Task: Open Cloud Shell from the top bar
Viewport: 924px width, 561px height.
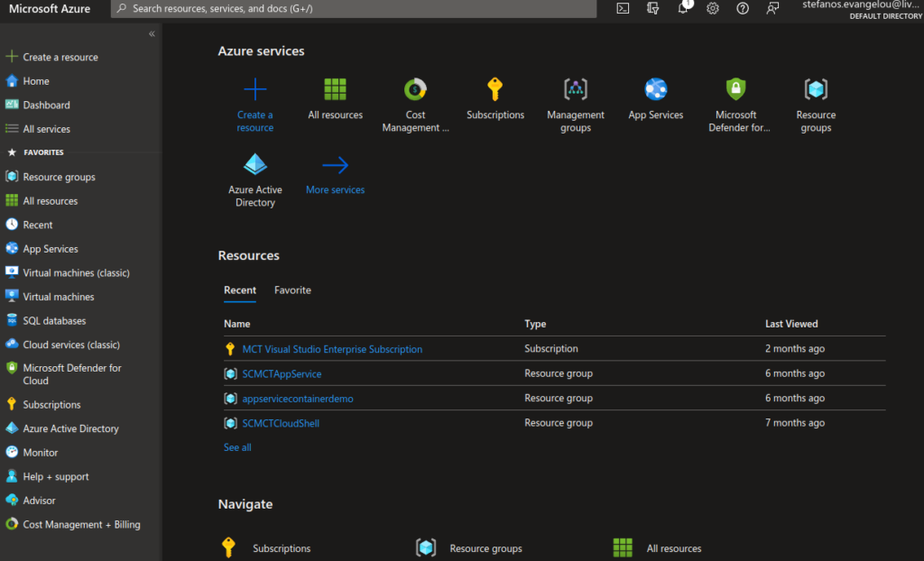Action: (x=623, y=8)
